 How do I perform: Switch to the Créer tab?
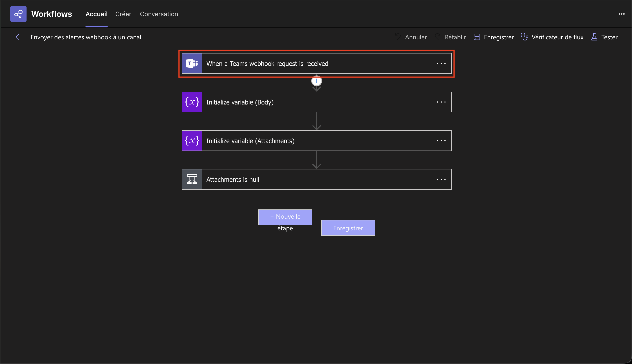(123, 14)
